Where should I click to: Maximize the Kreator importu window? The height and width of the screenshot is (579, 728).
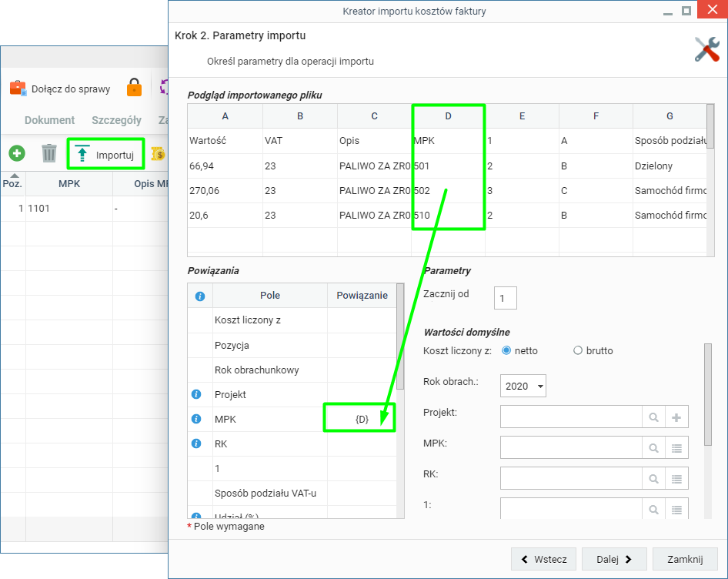(x=686, y=11)
